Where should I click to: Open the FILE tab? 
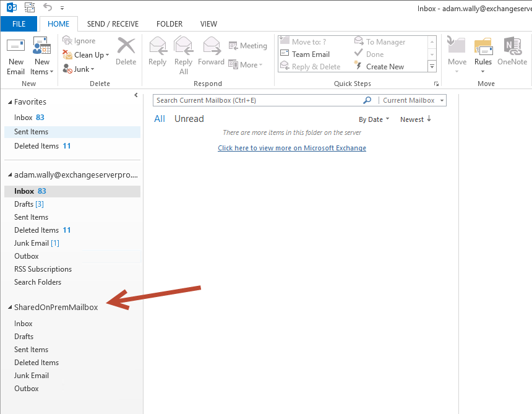point(19,24)
